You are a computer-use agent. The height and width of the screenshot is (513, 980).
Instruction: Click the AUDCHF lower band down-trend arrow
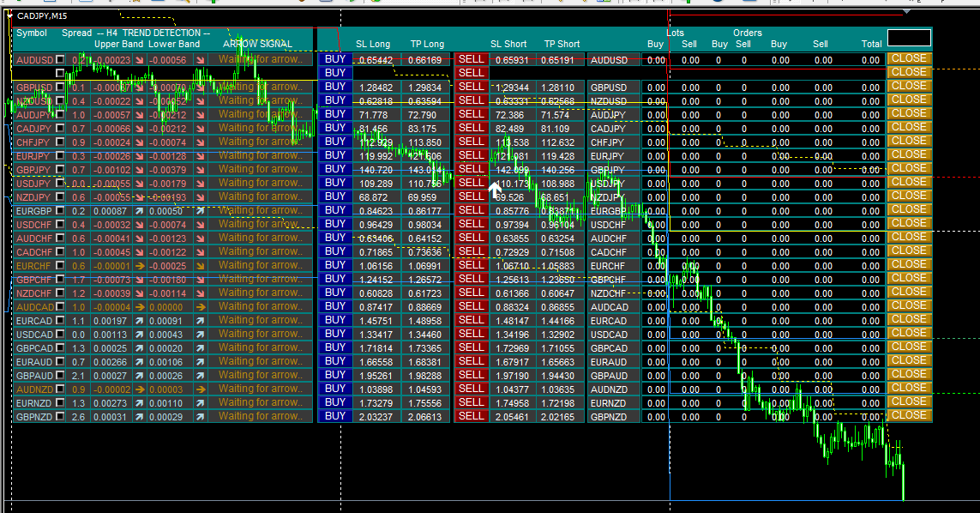tap(200, 238)
